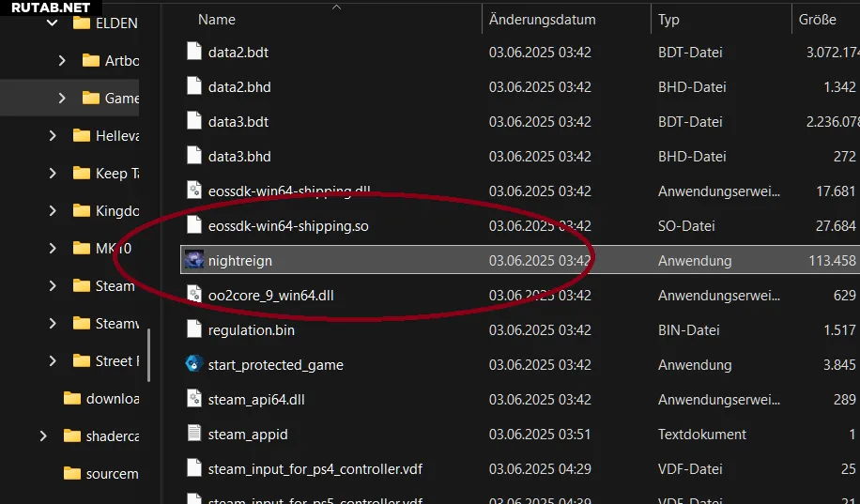Viewport: 860px width, 504px height.
Task: Select the eossdk-win64-shipping.dll file icon
Action: coord(194,191)
